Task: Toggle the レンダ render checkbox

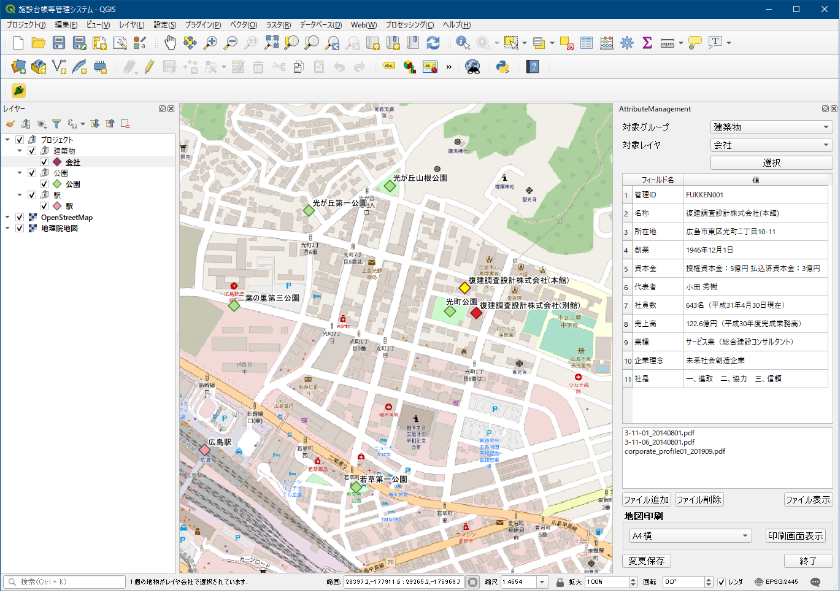Action: [x=722, y=582]
